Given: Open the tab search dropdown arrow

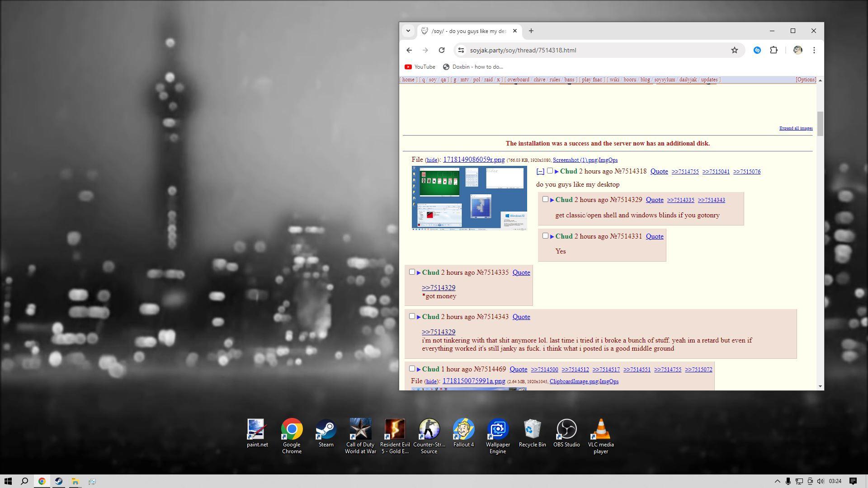Looking at the screenshot, I should point(408,31).
